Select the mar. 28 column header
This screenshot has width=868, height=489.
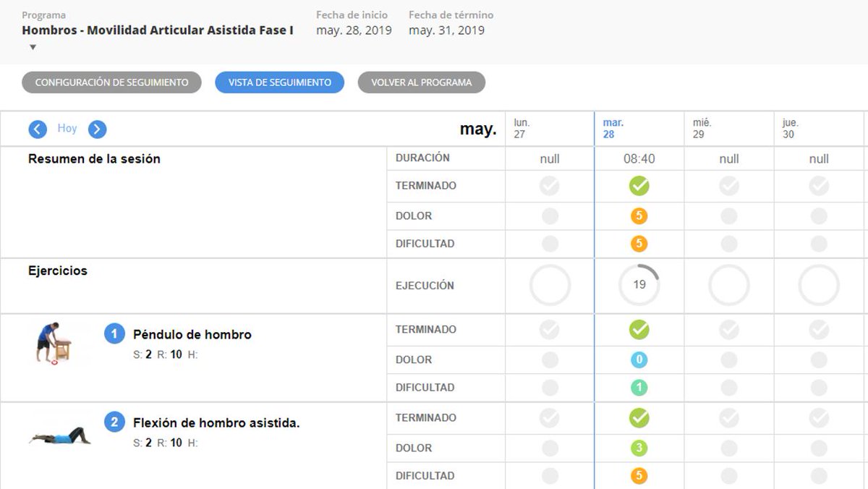(639, 129)
